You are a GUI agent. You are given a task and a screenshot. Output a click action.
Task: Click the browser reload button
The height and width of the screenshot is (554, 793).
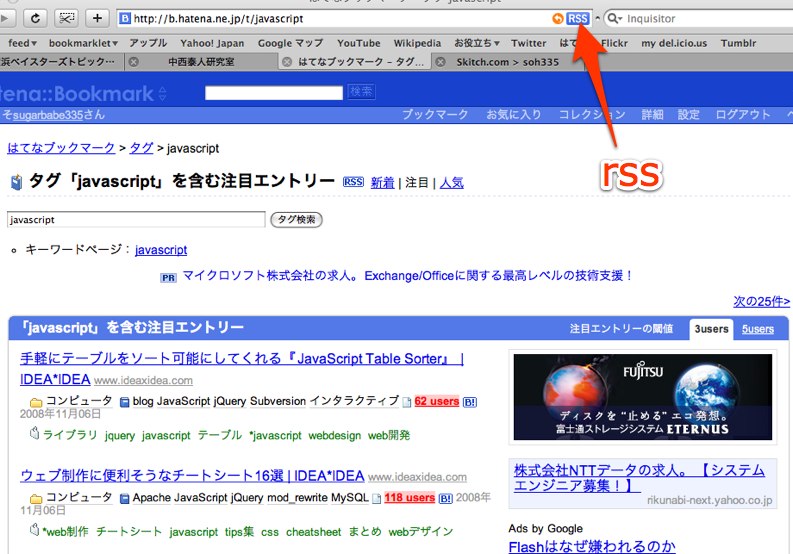coord(35,19)
